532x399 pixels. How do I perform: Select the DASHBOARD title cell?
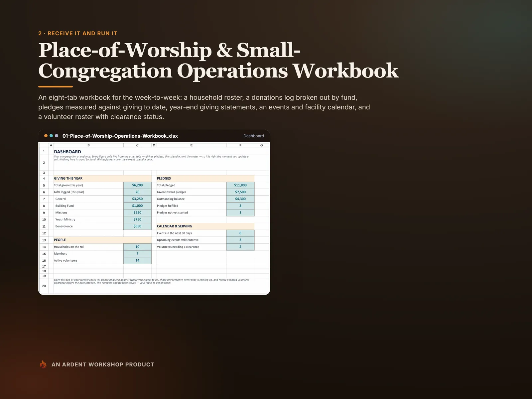tap(67, 152)
